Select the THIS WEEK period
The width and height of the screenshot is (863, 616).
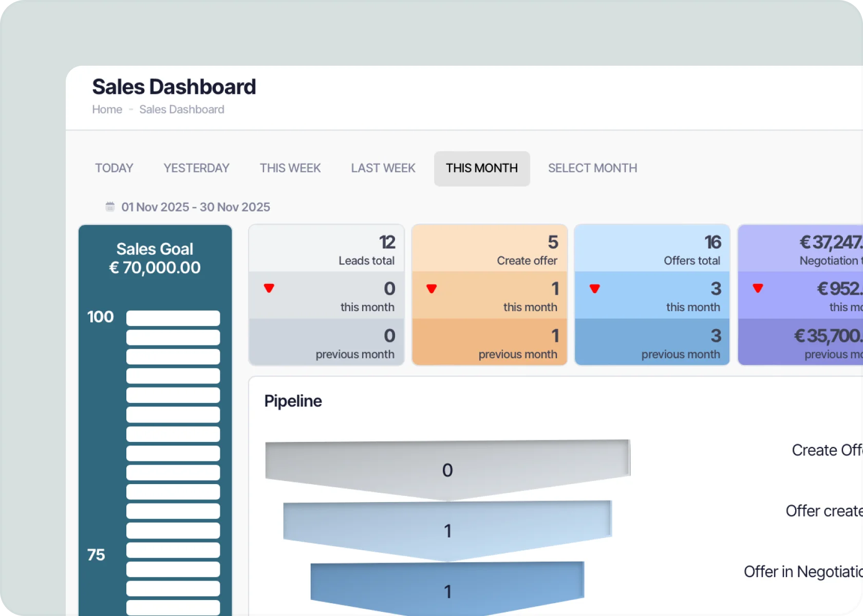coord(290,168)
